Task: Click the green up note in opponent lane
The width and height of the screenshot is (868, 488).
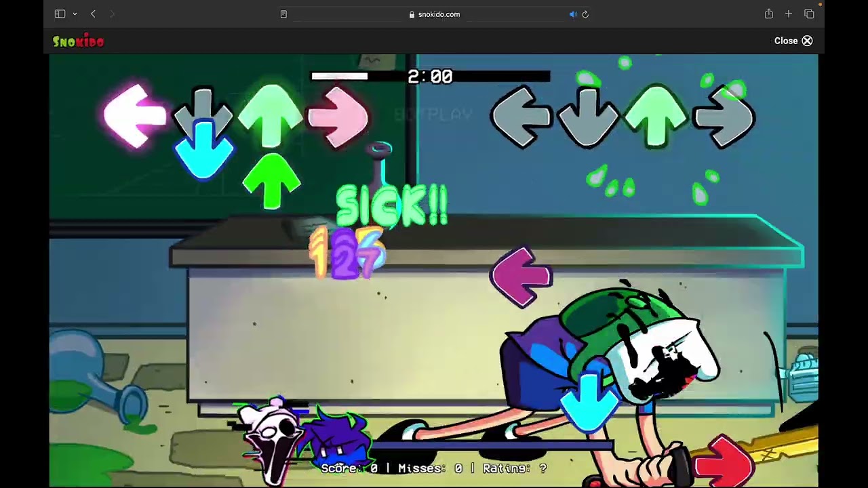Action: point(271,180)
